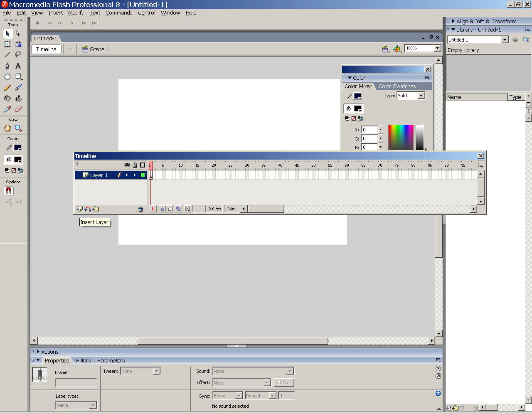Select the Lasso tool
Viewport: 532px width, 414px height.
[x=18, y=55]
